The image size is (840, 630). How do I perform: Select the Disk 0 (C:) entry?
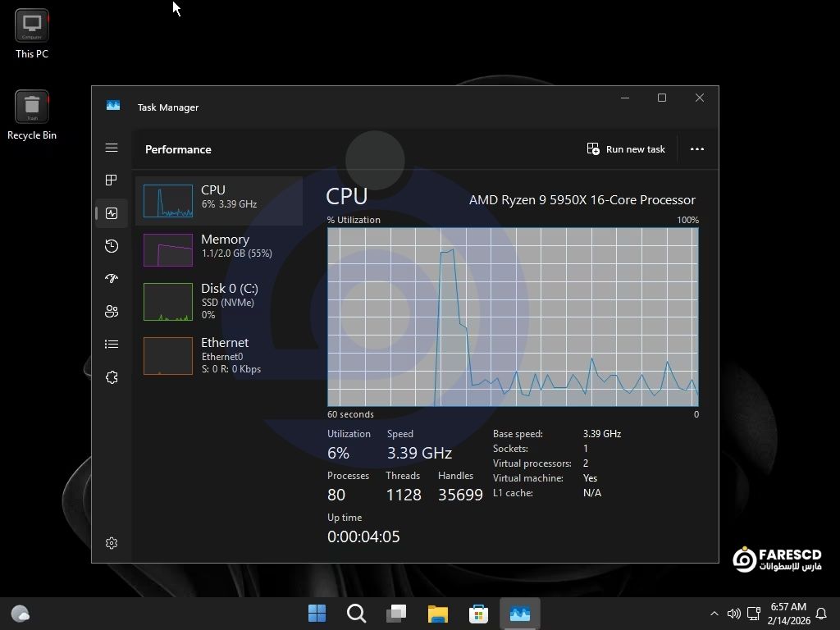[219, 301]
